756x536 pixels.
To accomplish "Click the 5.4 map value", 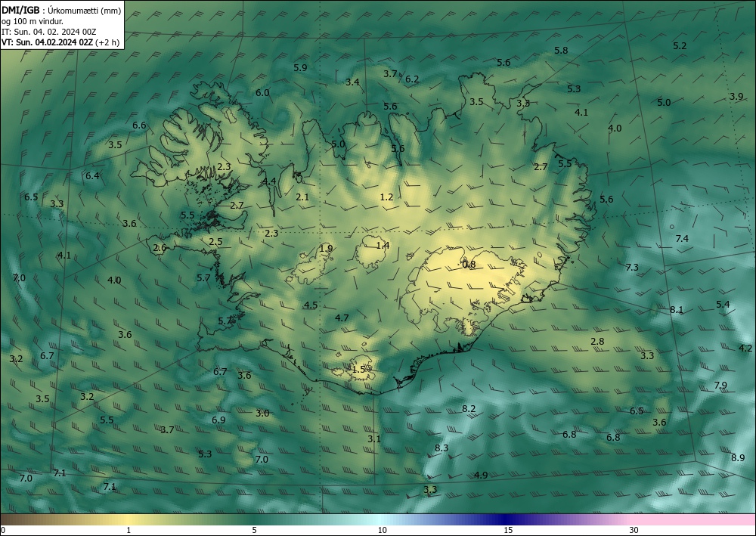I will [x=723, y=304].
